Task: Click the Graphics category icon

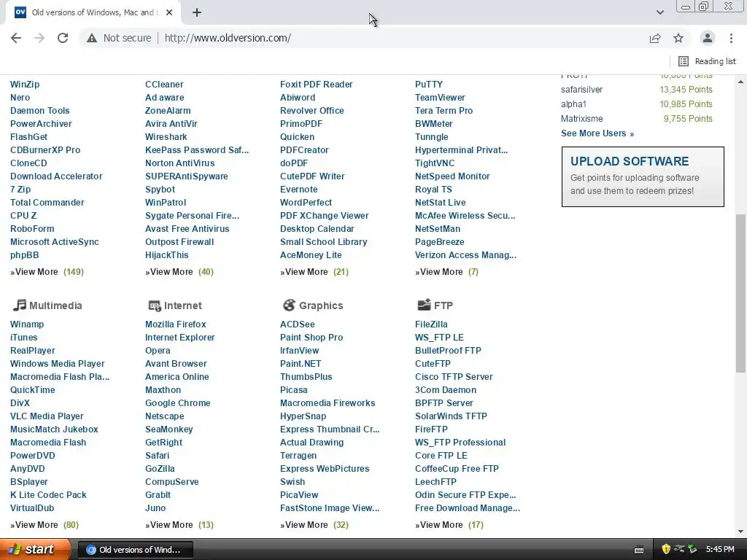Action: (x=289, y=306)
